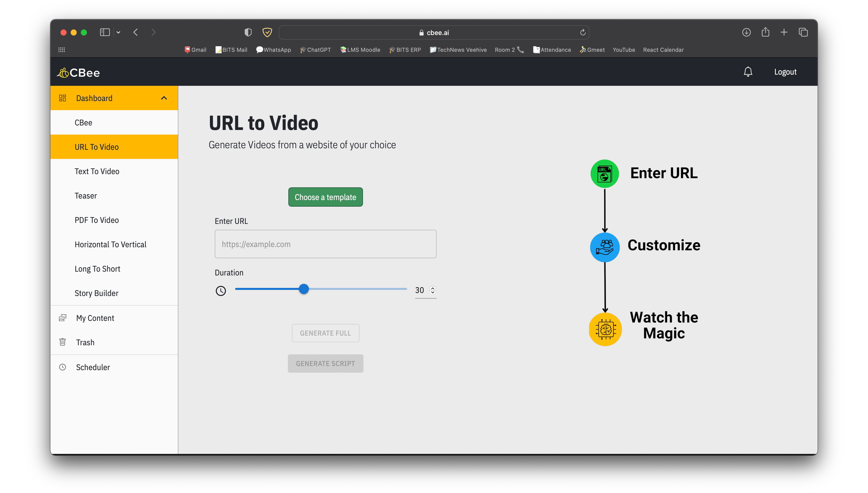Click the Dashboard grid icon

[63, 98]
